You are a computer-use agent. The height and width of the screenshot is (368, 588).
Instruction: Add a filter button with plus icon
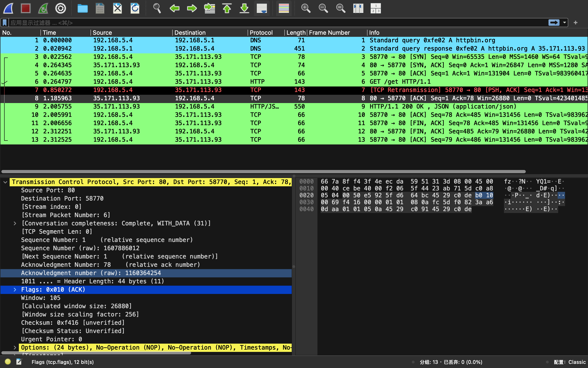tap(575, 23)
